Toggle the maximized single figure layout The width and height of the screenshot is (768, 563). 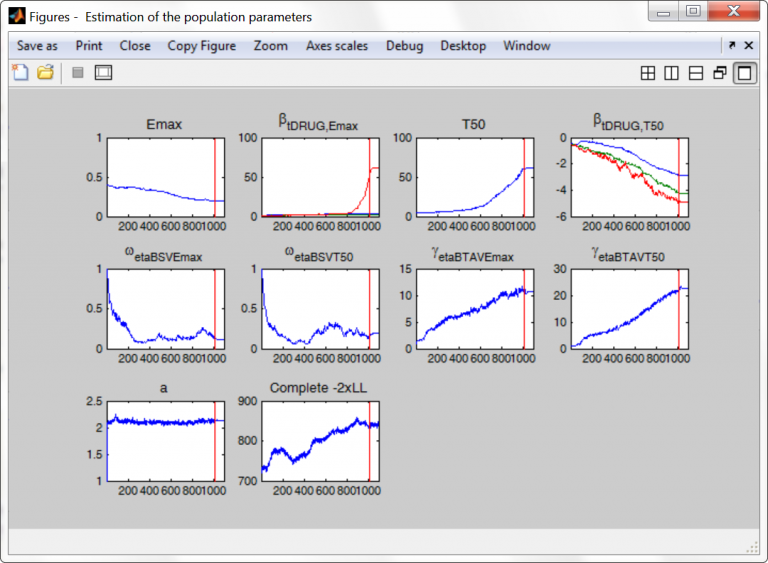[x=744, y=73]
